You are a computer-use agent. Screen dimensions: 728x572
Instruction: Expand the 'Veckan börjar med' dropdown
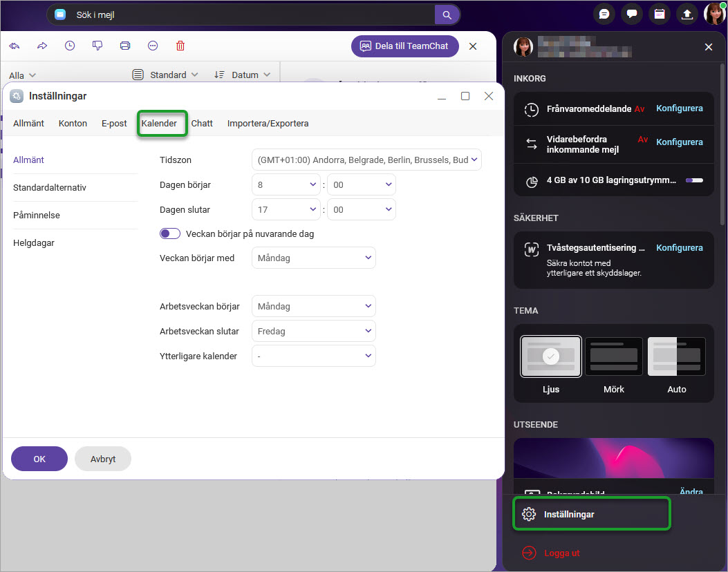pos(313,258)
